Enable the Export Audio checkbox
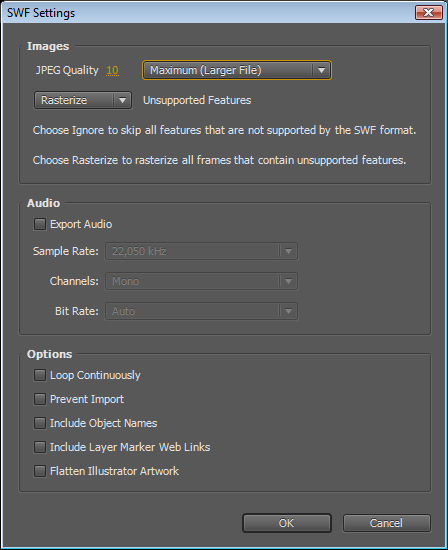The width and height of the screenshot is (448, 550). [40, 224]
